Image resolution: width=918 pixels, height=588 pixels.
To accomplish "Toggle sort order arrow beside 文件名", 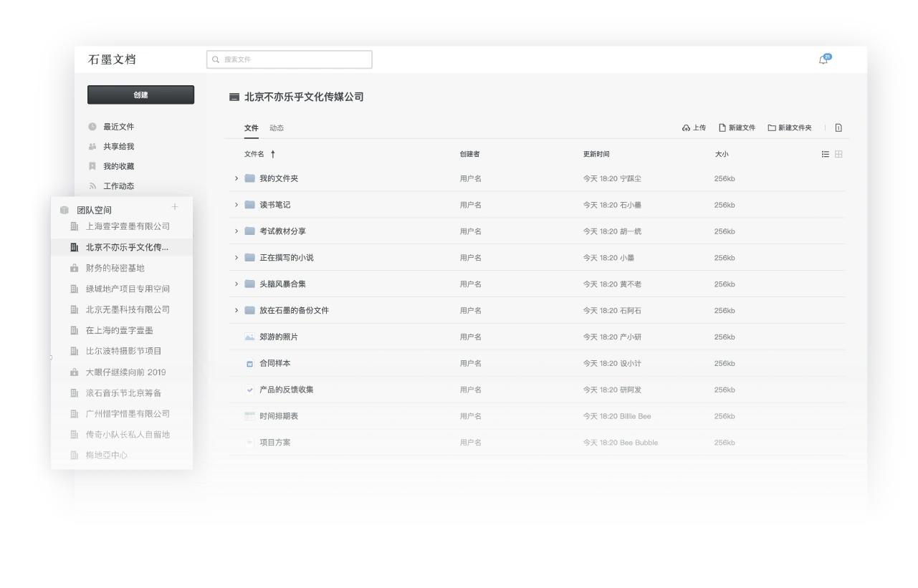I will (x=273, y=154).
